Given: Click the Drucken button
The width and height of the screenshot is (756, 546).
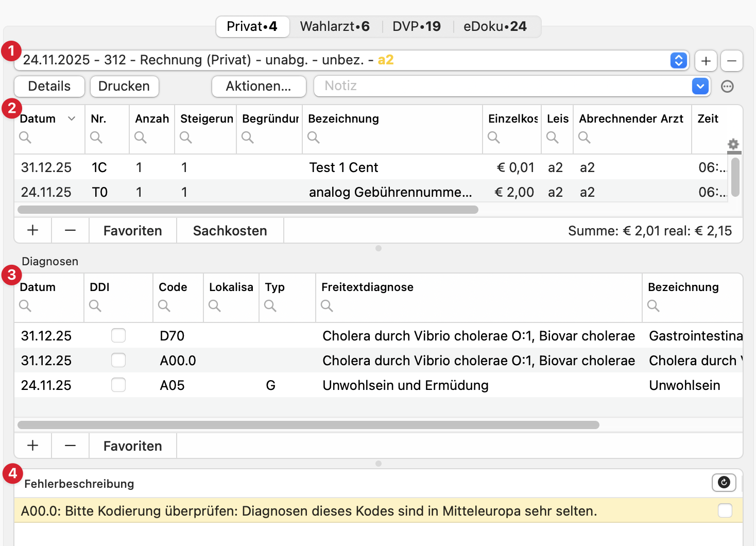Looking at the screenshot, I should (124, 86).
